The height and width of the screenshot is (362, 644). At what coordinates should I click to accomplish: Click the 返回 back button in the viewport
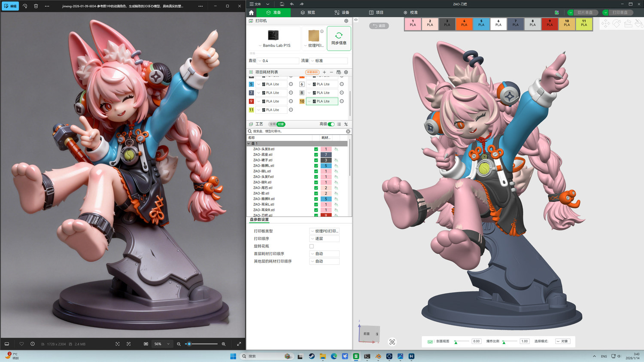click(x=379, y=26)
